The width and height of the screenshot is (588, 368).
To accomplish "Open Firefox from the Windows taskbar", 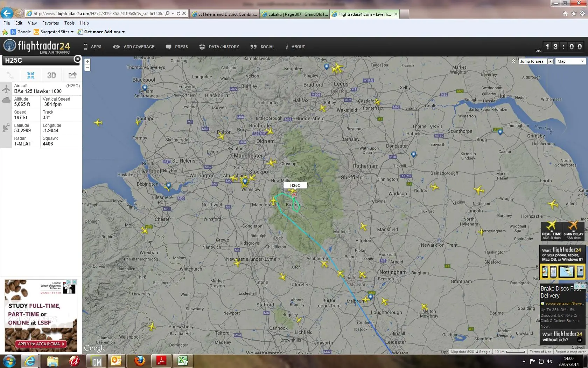I will click(x=140, y=361).
